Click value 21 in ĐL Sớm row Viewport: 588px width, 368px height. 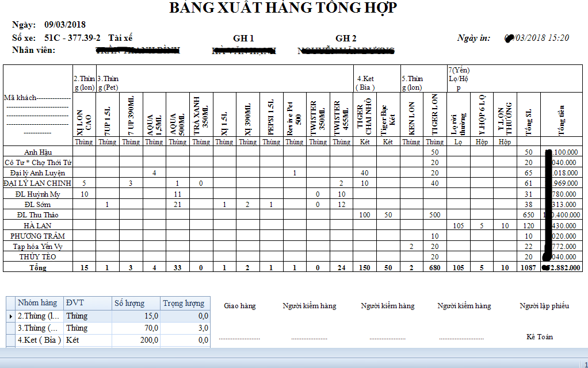click(177, 205)
